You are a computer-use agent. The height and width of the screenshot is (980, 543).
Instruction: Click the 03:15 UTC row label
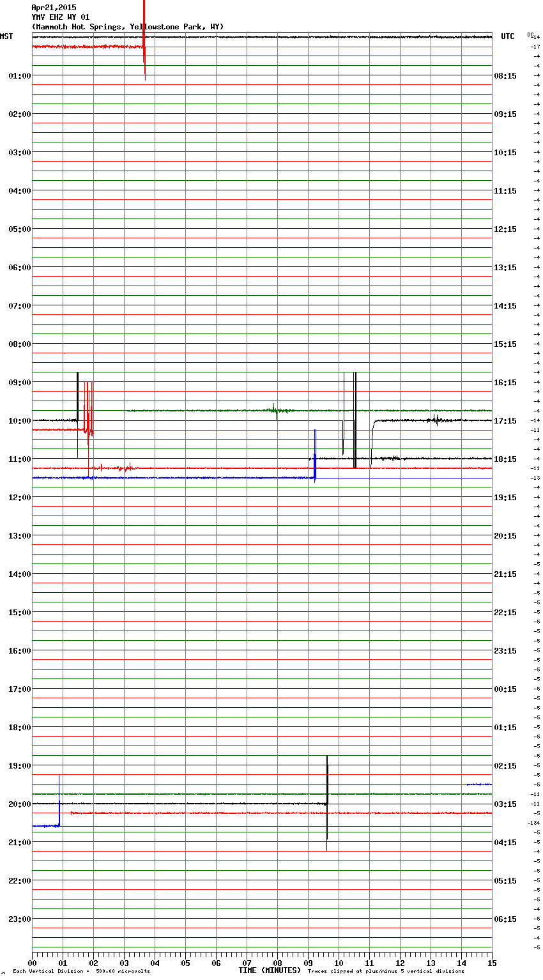click(505, 804)
